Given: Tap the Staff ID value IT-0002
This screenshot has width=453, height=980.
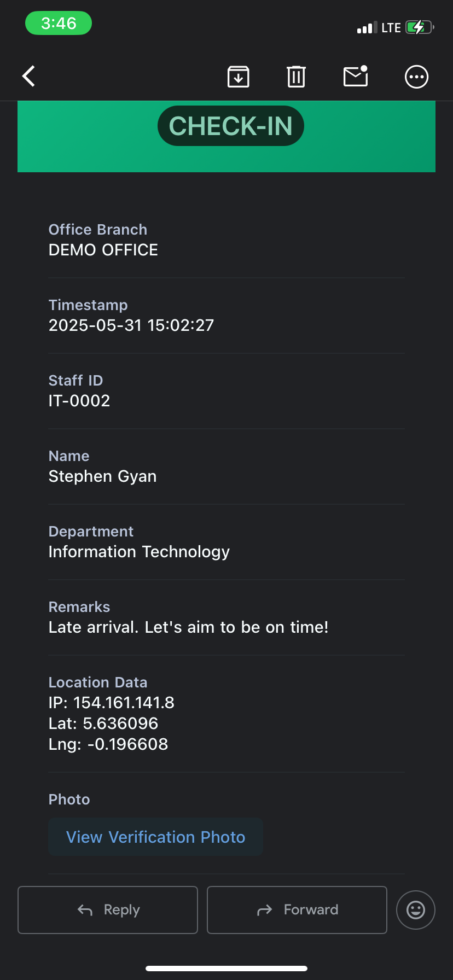Looking at the screenshot, I should tap(79, 401).
